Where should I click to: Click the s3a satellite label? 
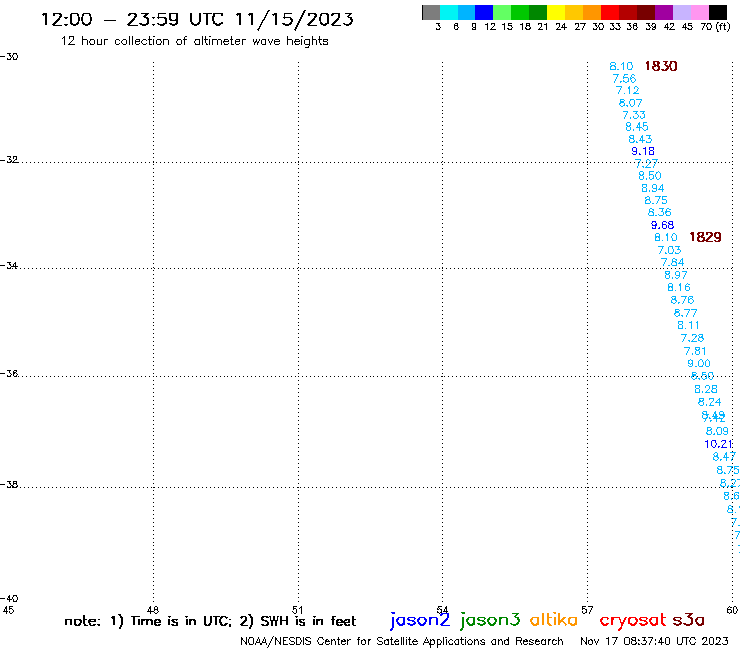tap(688, 620)
